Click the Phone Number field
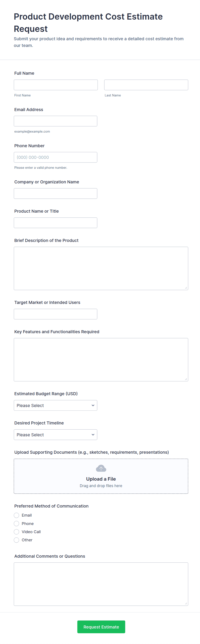 point(55,157)
